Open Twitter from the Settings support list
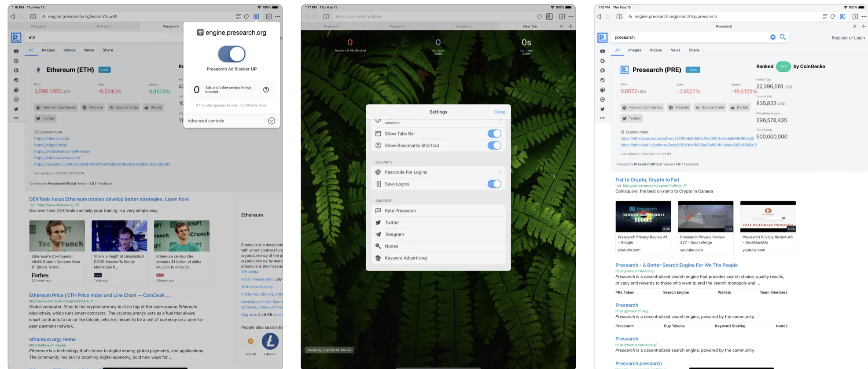868x369 pixels. coord(438,223)
